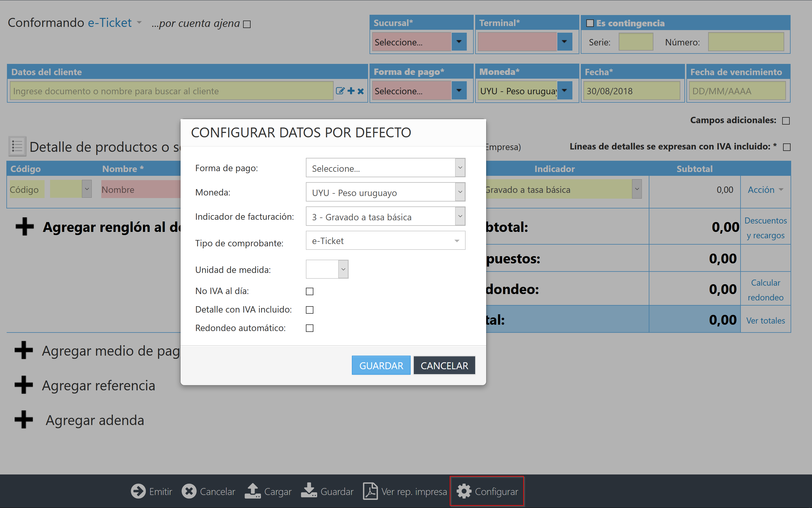This screenshot has width=812, height=508.
Task: Enable the Es contingencia checkbox
Action: point(590,23)
